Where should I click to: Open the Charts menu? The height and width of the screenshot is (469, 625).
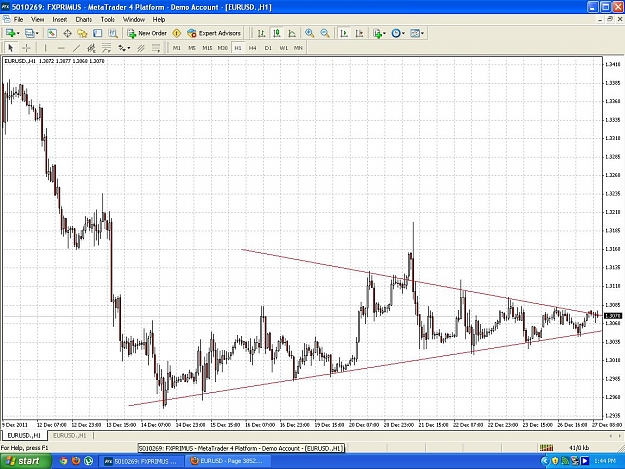[84, 20]
